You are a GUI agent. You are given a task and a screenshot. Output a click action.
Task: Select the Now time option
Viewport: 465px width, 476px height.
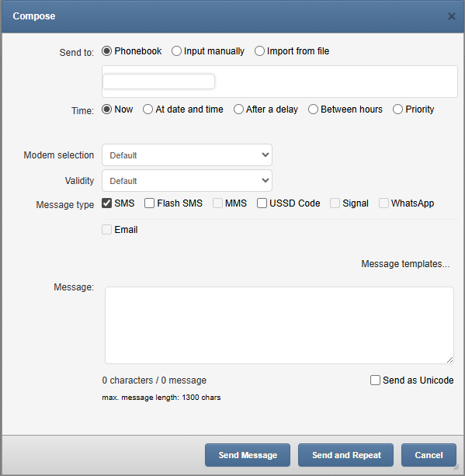[x=106, y=109]
